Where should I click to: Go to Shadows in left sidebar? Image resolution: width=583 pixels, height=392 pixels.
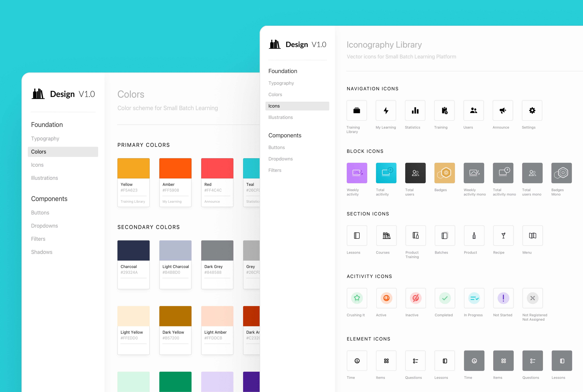[x=42, y=252]
